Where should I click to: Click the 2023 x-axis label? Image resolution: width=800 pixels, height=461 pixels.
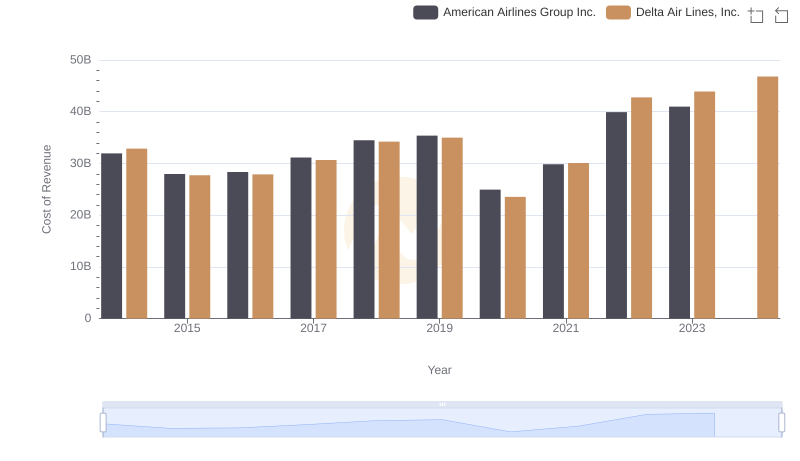pyautogui.click(x=692, y=328)
